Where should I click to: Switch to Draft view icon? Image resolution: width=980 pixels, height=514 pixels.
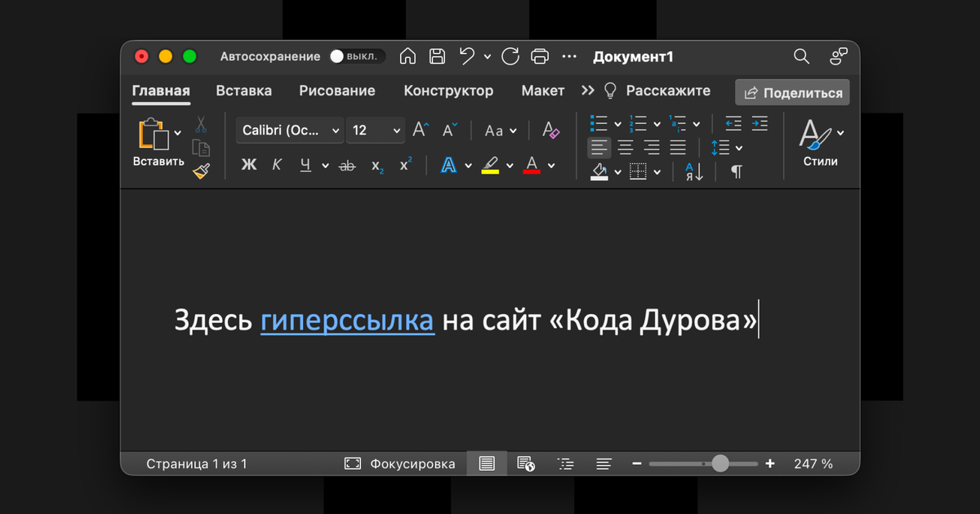coord(604,463)
